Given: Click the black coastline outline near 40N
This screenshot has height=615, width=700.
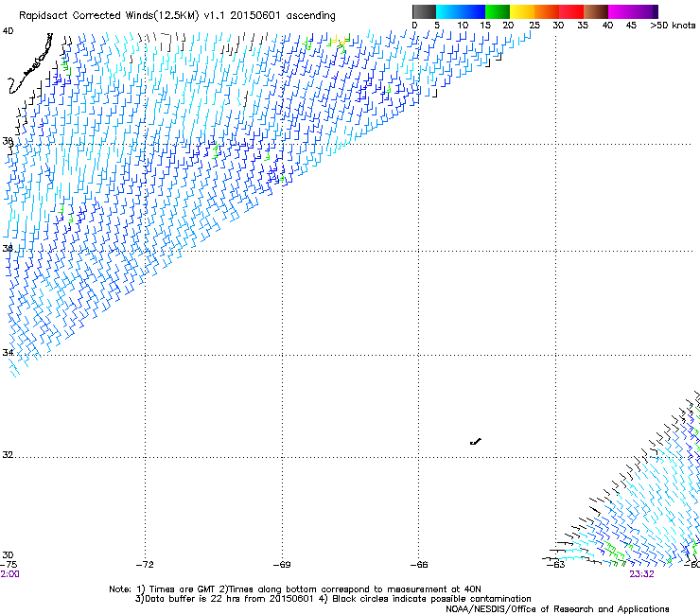Looking at the screenshot, I should coord(30,64).
